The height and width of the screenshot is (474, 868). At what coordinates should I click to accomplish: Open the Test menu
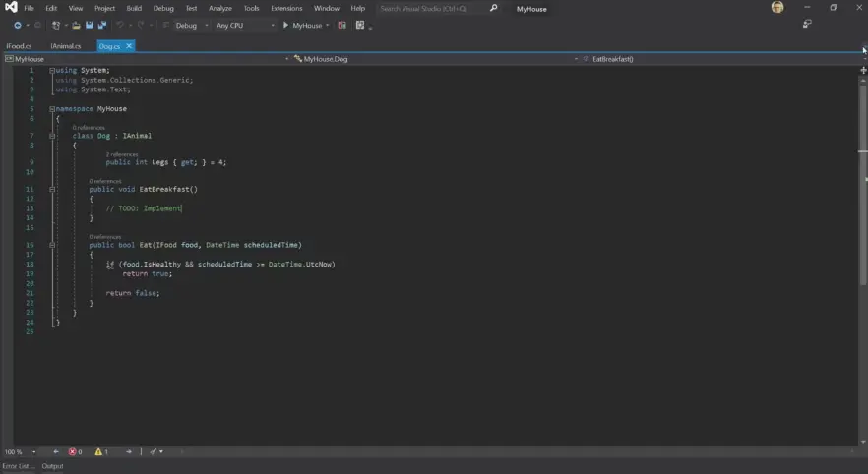(x=191, y=8)
